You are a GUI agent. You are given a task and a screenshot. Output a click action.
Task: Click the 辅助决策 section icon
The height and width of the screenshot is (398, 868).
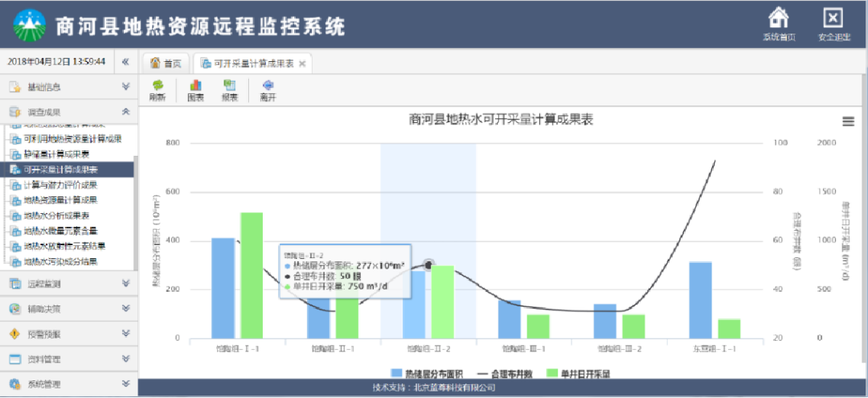click(14, 309)
